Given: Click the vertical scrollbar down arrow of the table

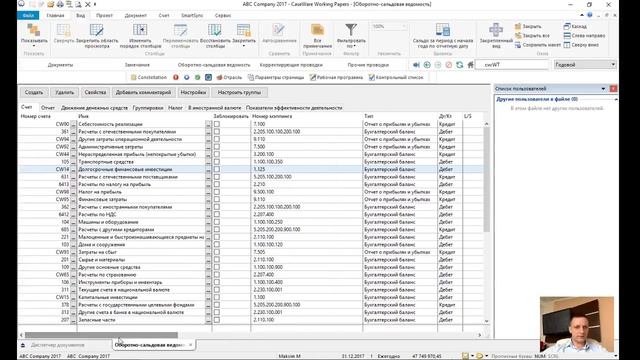Looking at the screenshot, I should [x=486, y=321].
